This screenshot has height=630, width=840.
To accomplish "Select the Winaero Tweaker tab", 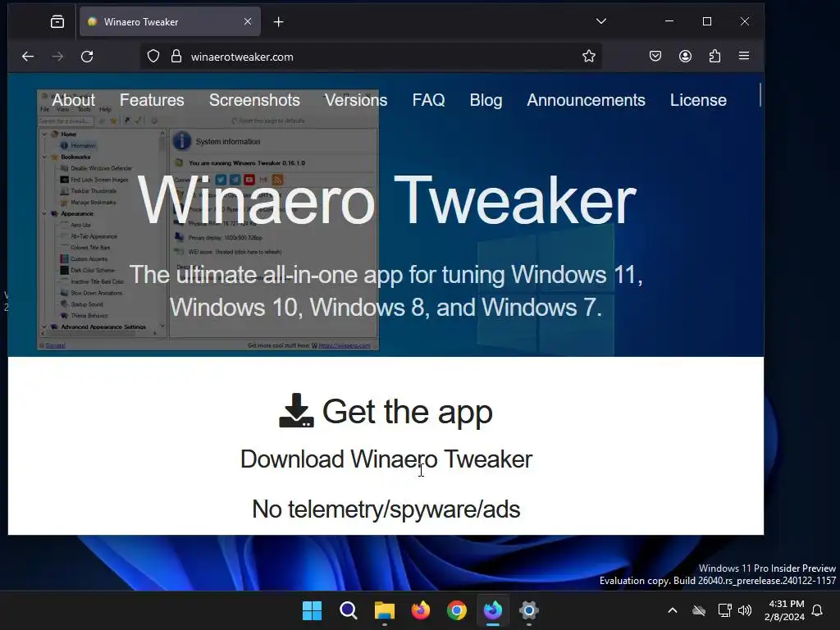I will coord(170,21).
